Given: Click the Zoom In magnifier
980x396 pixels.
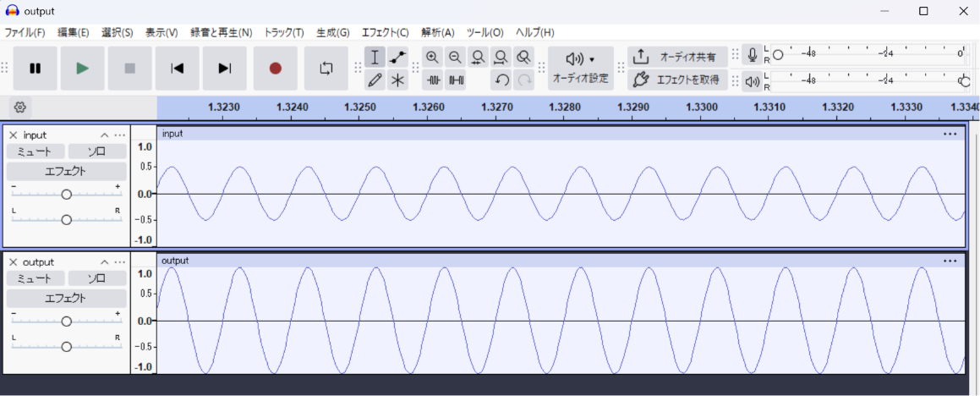Looking at the screenshot, I should tap(432, 58).
